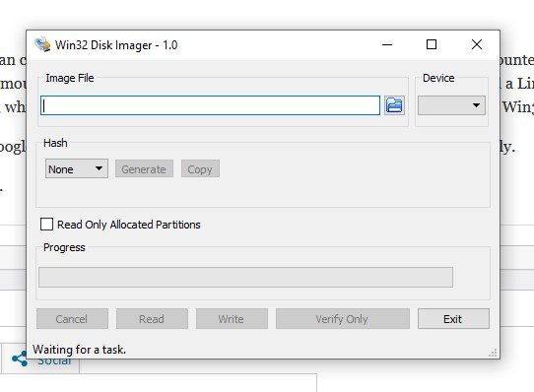Click the share icon beside Social

[x=20, y=359]
